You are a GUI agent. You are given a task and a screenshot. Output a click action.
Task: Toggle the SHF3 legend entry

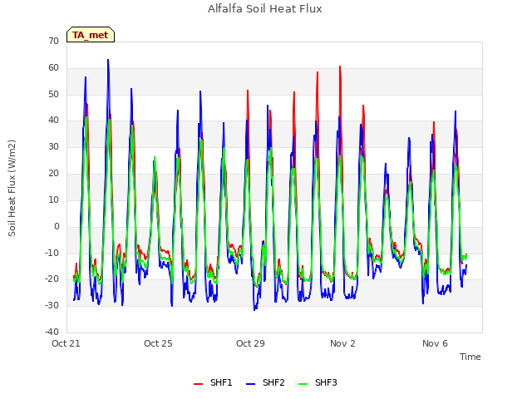coord(318,382)
